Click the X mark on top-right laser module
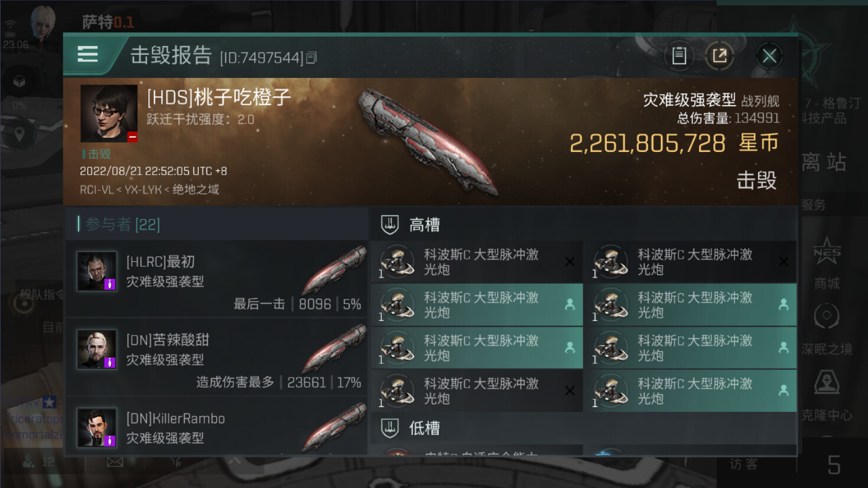 [784, 261]
